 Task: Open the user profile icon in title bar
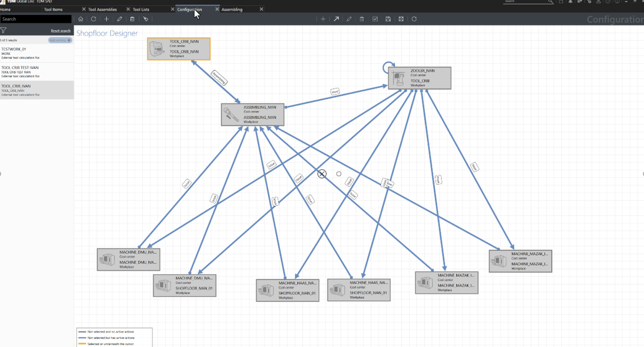(598, 2)
